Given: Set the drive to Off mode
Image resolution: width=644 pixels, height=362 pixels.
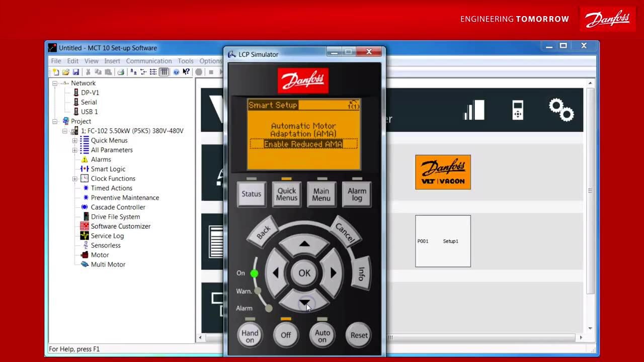Looking at the screenshot, I should pyautogui.click(x=286, y=335).
